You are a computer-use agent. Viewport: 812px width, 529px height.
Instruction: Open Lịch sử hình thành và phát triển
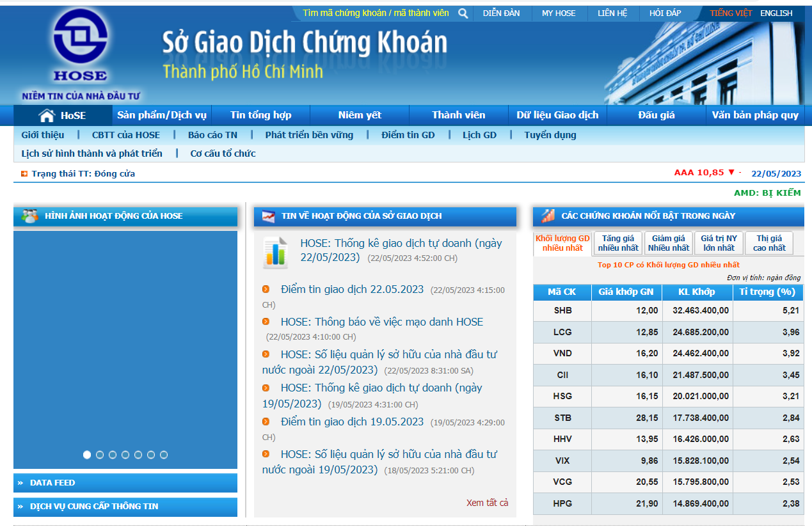[x=92, y=154]
